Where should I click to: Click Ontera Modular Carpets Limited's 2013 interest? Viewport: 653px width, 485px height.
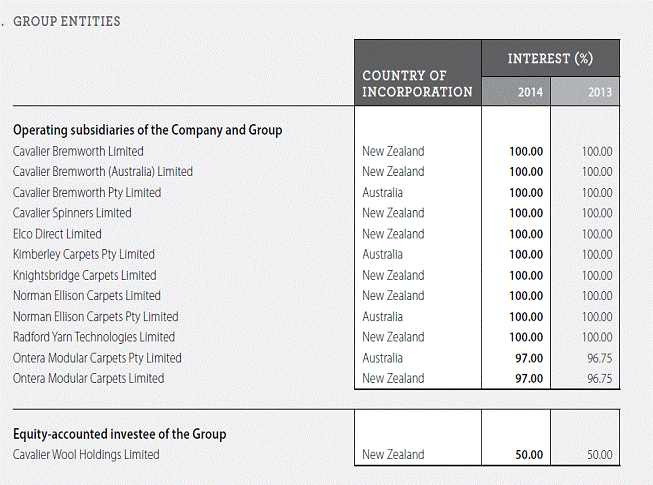click(599, 379)
